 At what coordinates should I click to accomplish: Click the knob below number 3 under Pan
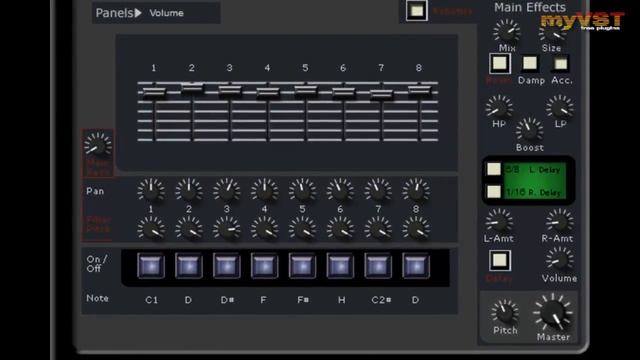227,228
